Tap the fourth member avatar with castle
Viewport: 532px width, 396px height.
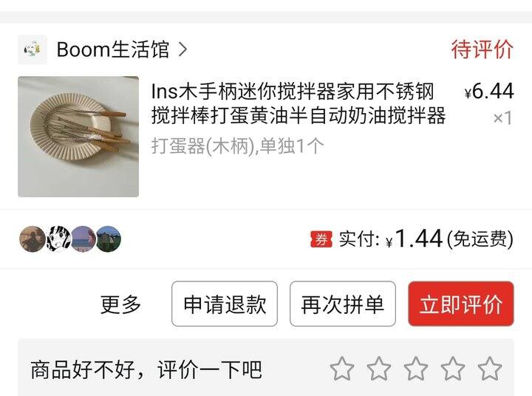click(109, 239)
